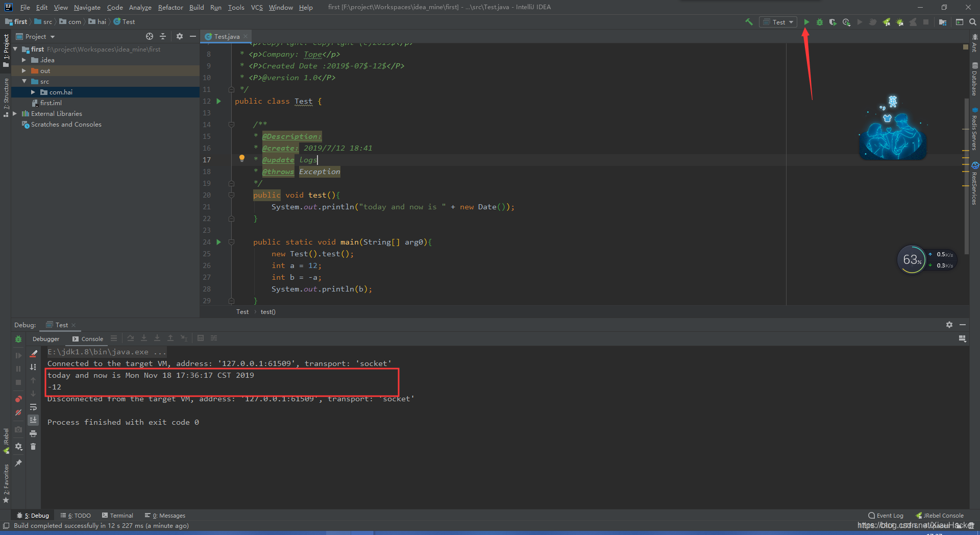Collapse the src folder in Project view
980x535 pixels.
click(24, 81)
